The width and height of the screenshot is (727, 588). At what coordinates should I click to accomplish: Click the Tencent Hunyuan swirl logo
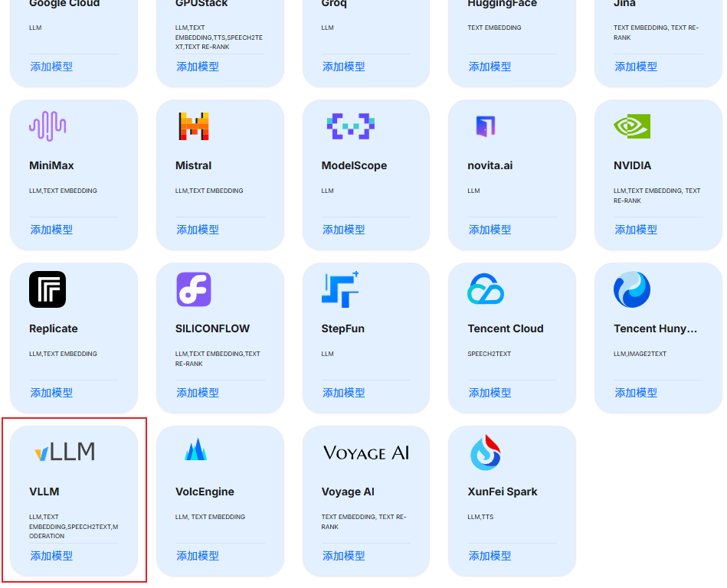632,289
